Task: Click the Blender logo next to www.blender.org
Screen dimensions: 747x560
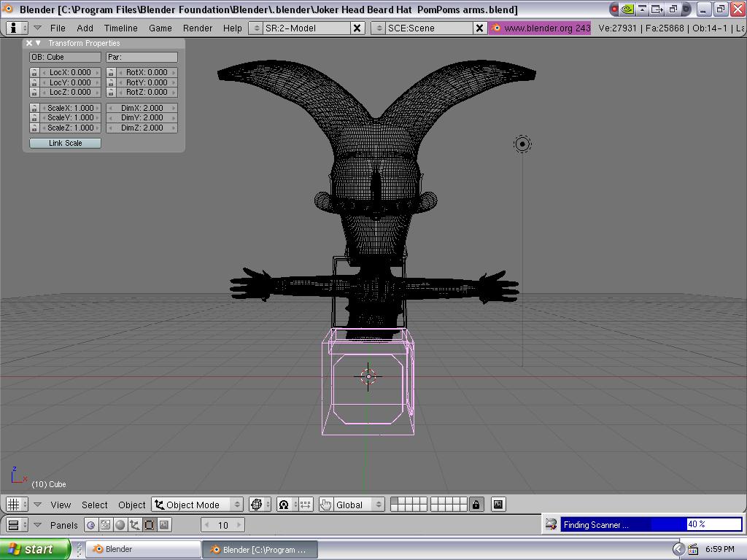Action: tap(495, 28)
